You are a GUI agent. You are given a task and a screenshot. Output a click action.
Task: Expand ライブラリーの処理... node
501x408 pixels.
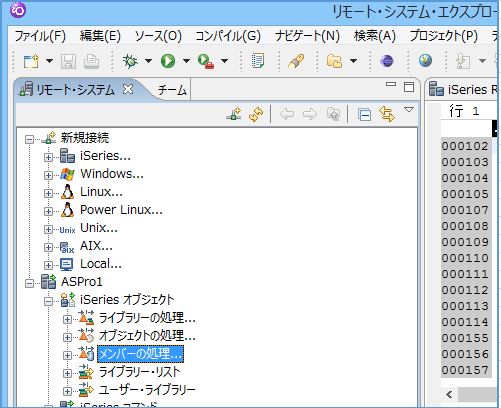pyautogui.click(x=67, y=319)
